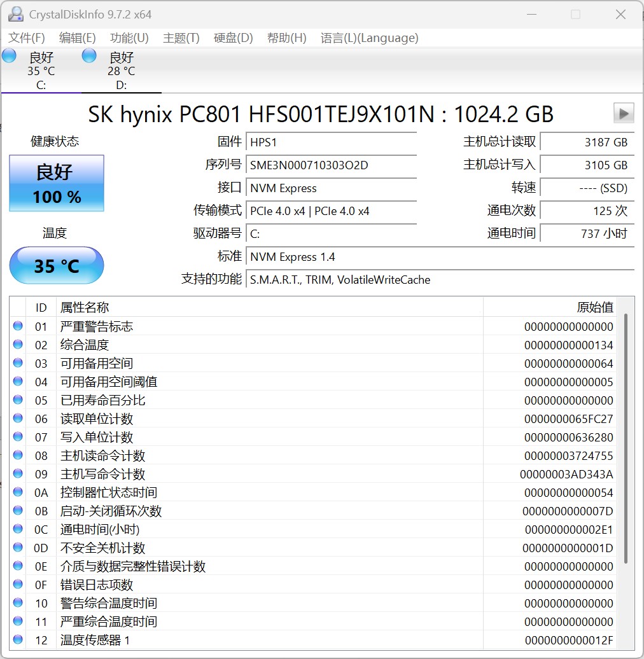Select the D: drive status orb
This screenshot has height=659, width=644.
click(90, 56)
